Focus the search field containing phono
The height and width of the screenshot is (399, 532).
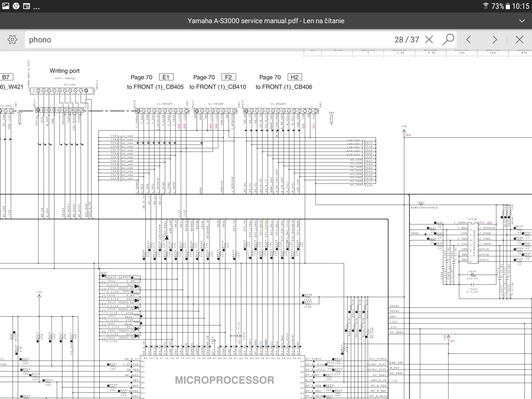pos(188,39)
